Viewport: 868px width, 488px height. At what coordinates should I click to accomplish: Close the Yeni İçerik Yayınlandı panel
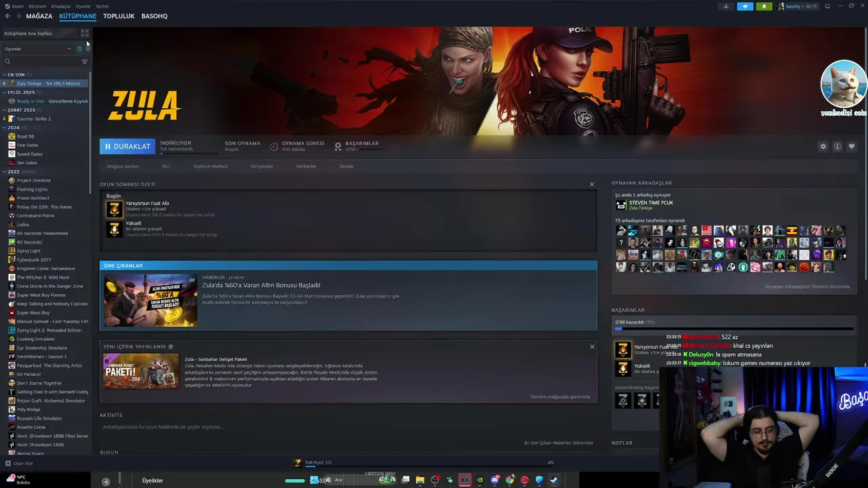click(x=592, y=346)
